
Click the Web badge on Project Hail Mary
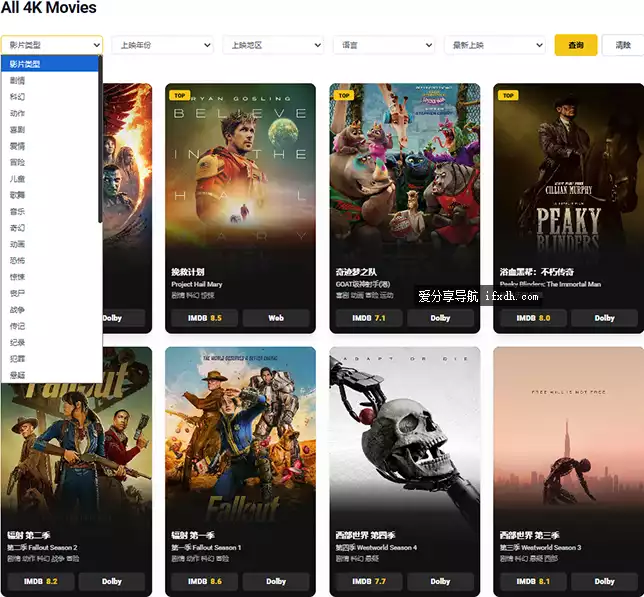pos(276,318)
